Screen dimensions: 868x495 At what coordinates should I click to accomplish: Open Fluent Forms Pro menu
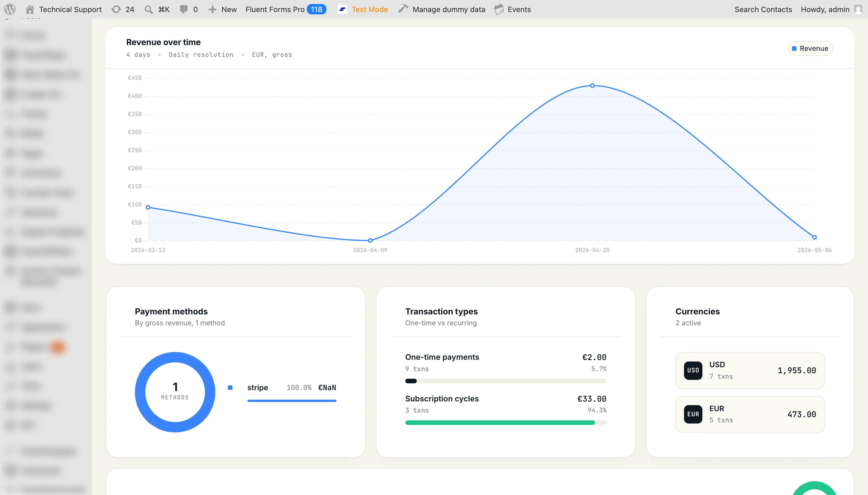coord(286,9)
